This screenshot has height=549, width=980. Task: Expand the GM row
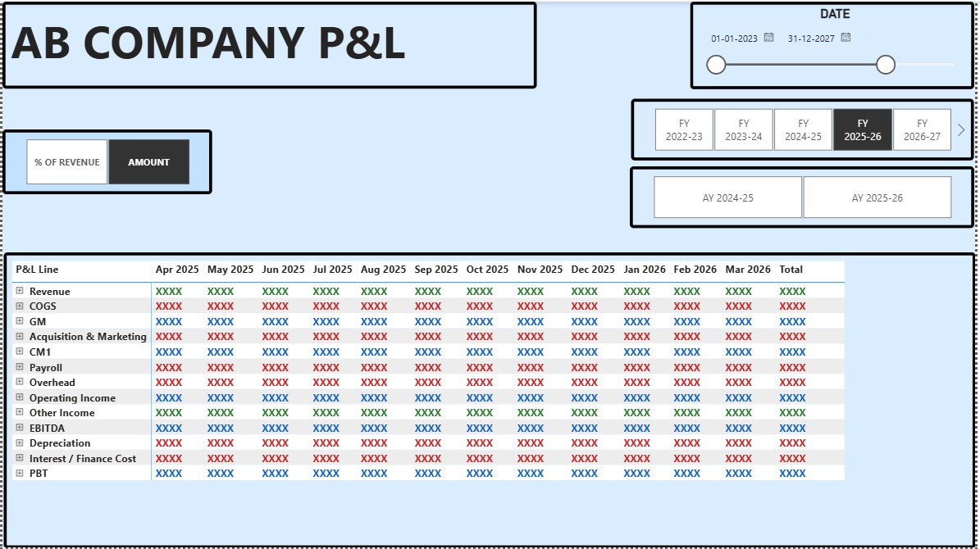20,321
